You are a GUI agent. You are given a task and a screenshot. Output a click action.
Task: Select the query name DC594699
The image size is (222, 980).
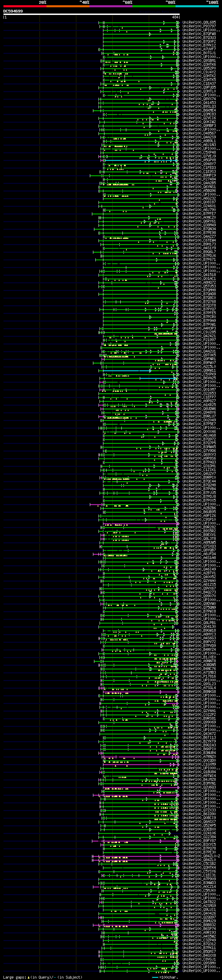point(13,11)
